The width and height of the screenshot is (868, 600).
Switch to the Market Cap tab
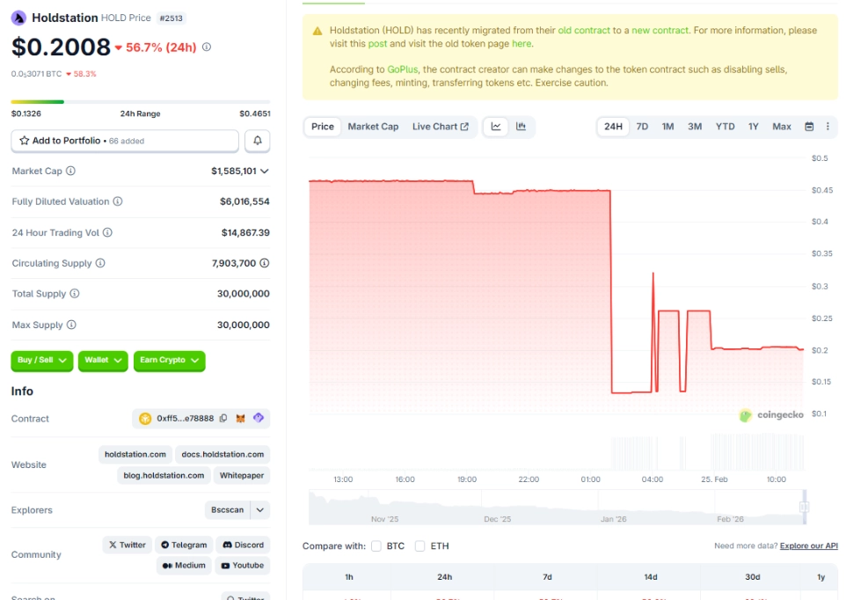(373, 127)
